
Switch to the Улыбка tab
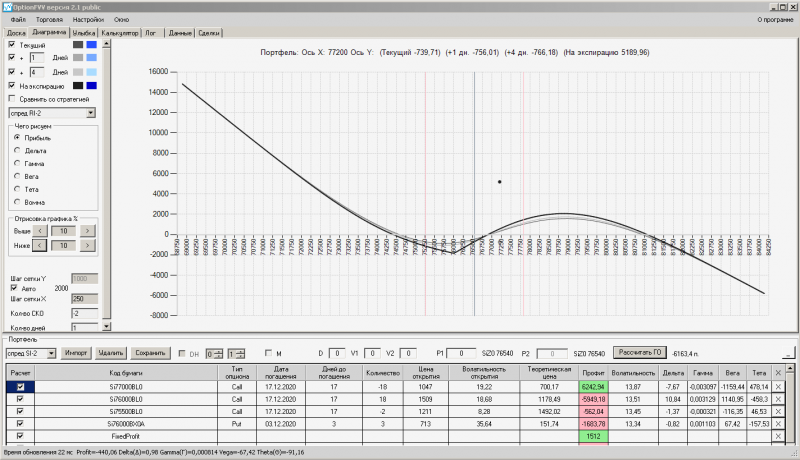[84, 33]
